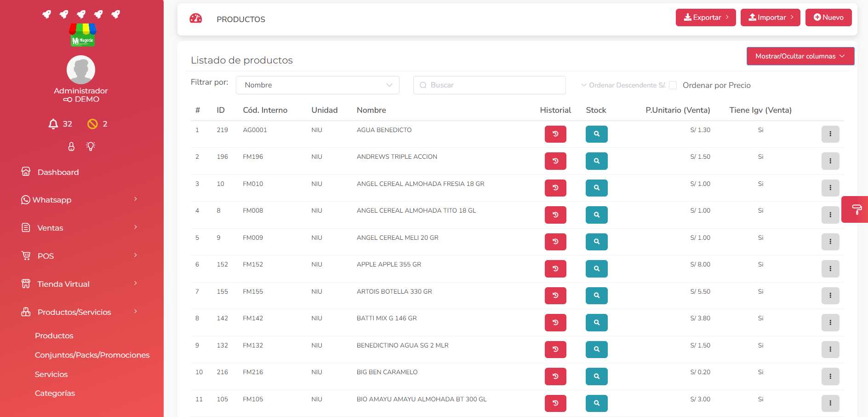Click the Mi Negocio store logo
Screen dimensions: 868x417
[83, 35]
